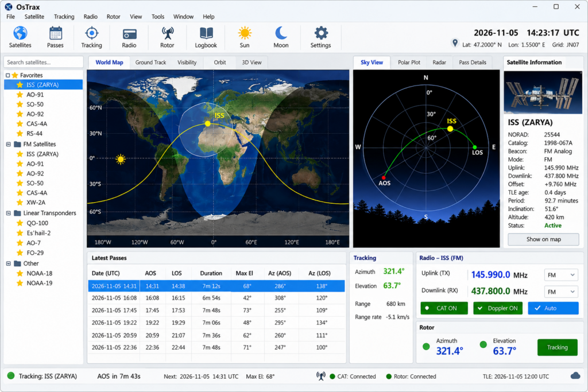
Task: Toggle the rotor Elevation indicator light
Action: (x=483, y=344)
